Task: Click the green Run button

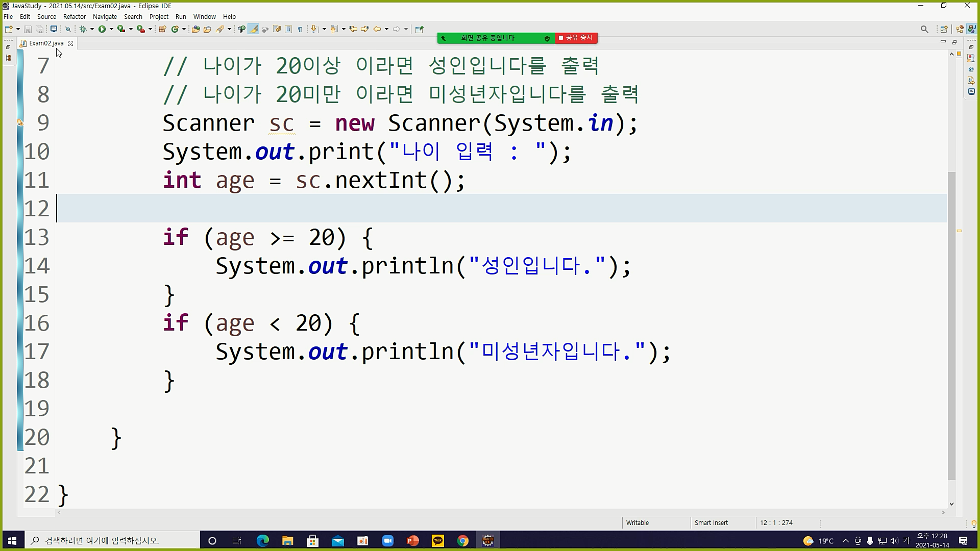Action: coord(102,29)
